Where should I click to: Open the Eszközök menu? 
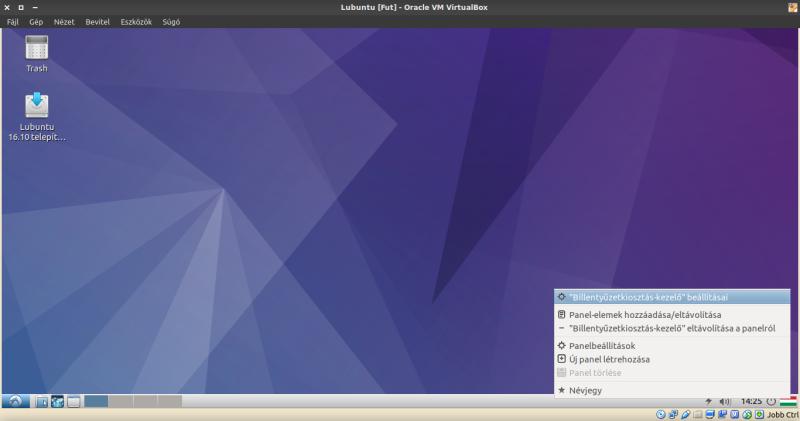point(136,22)
